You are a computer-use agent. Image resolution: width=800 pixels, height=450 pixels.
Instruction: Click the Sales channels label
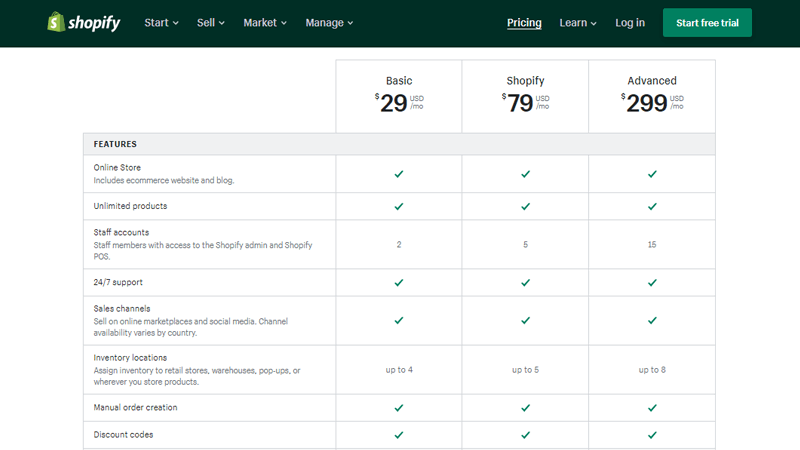122,308
